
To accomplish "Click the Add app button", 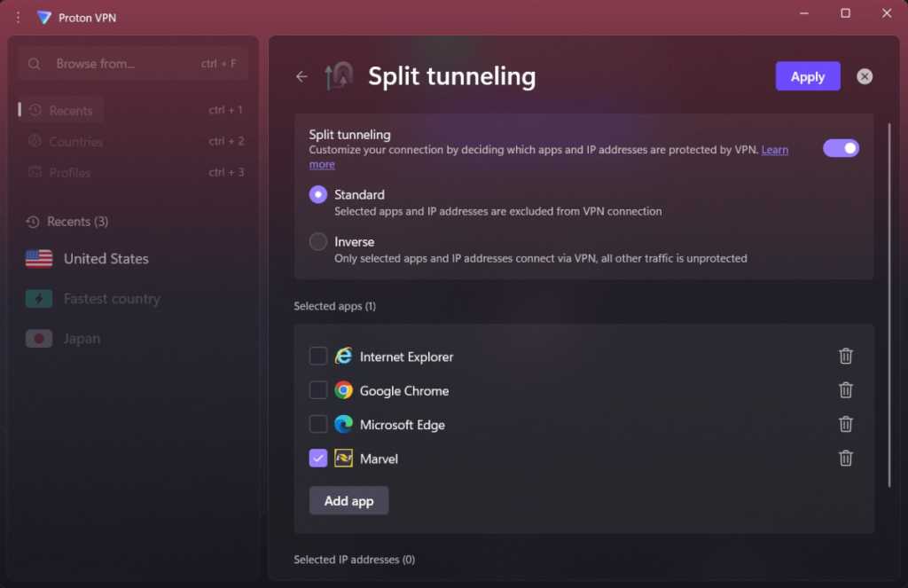I will tap(348, 500).
